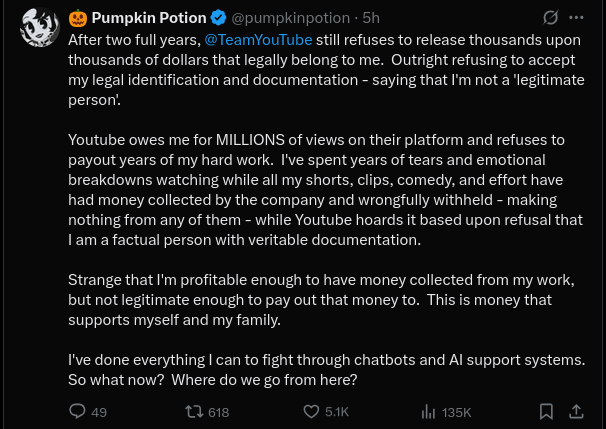Bookmark this post
This screenshot has width=606, height=429.
point(546,411)
